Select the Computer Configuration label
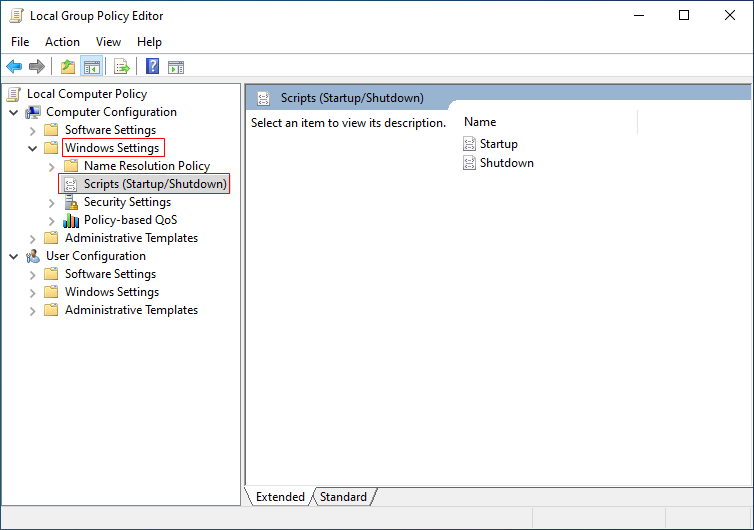Screen dimensions: 754x530 tap(112, 112)
